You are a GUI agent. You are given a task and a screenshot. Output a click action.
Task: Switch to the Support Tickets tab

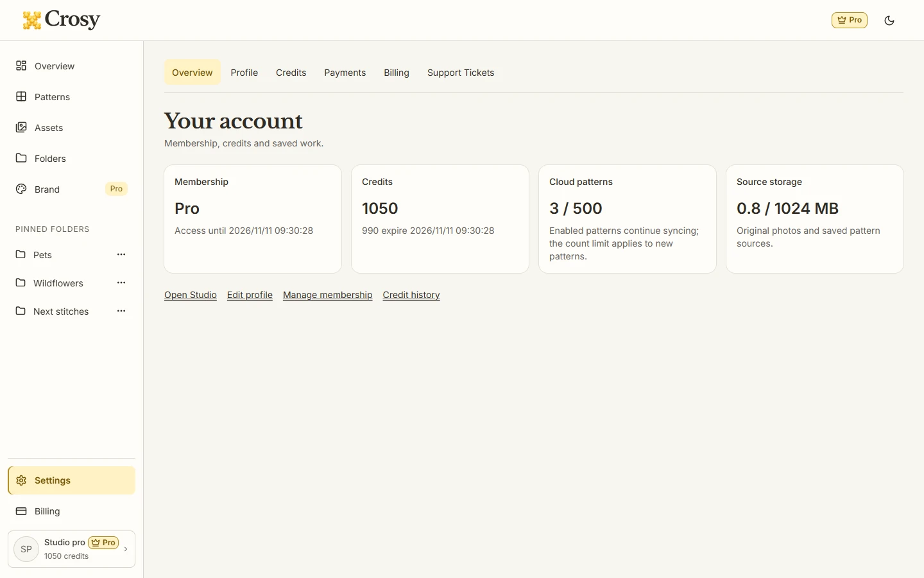pos(461,73)
